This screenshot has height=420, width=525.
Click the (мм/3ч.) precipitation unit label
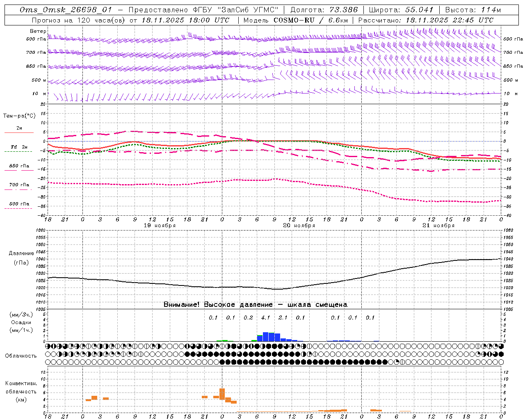[21, 315]
